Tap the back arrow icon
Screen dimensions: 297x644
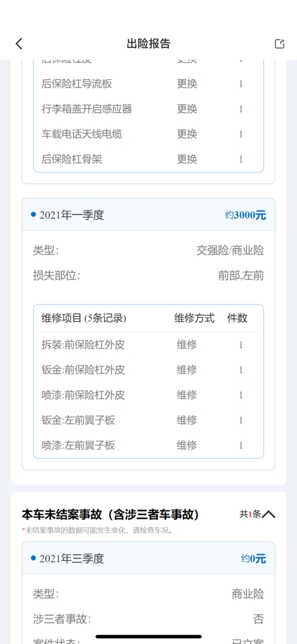19,44
